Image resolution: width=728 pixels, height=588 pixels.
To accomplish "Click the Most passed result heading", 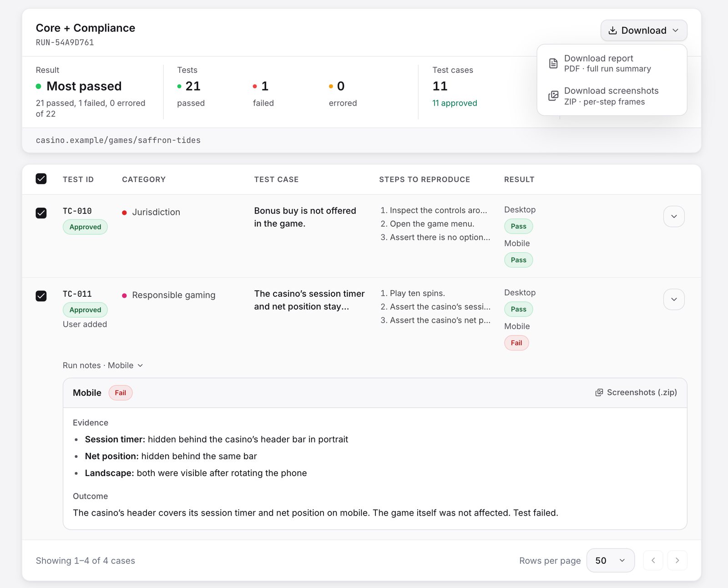I will (x=84, y=86).
